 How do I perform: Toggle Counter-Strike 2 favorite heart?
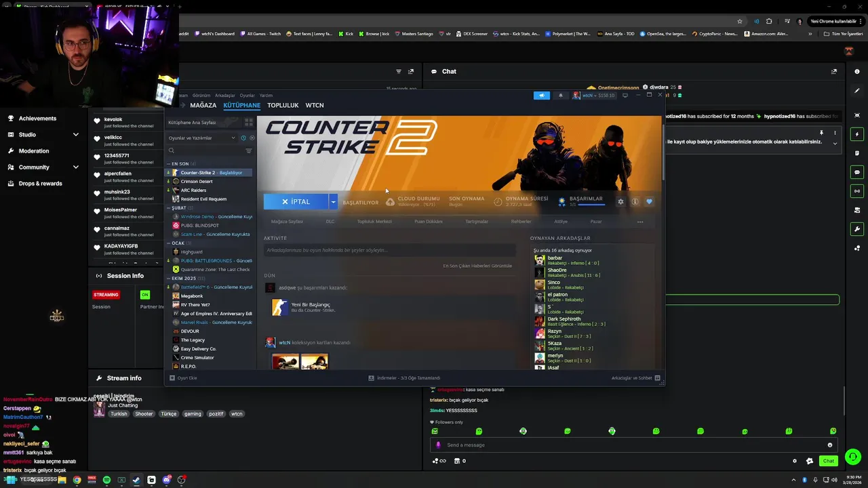tap(649, 201)
